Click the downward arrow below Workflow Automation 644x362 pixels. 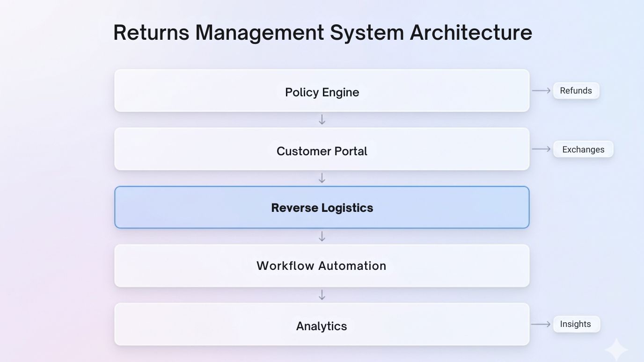pos(322,295)
